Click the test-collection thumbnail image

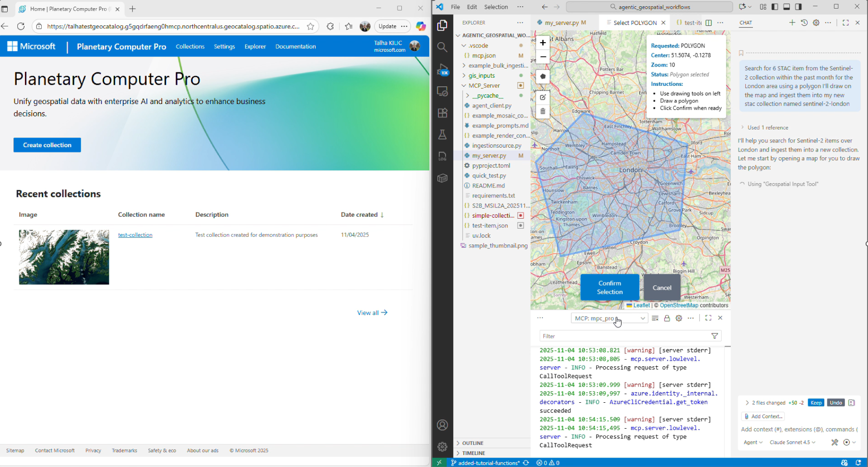pyautogui.click(x=64, y=257)
